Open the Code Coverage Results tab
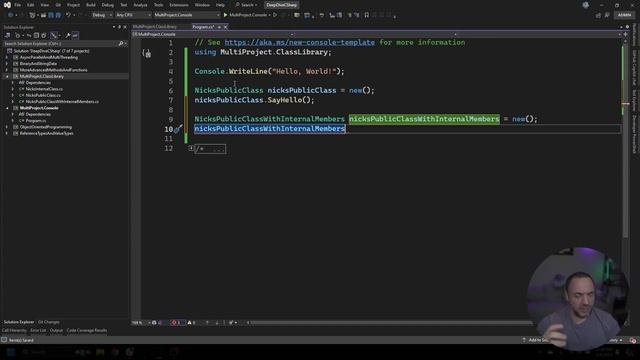The width and height of the screenshot is (640, 360). (87, 331)
